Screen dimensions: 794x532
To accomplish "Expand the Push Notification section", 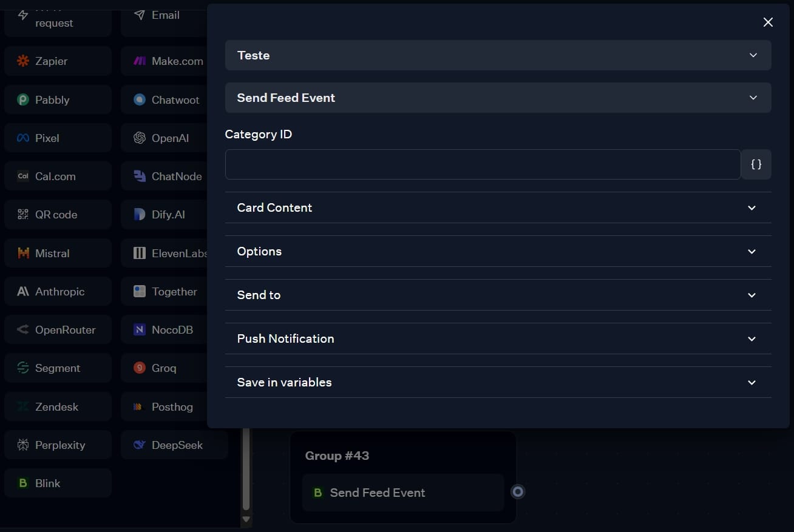I will coord(498,338).
